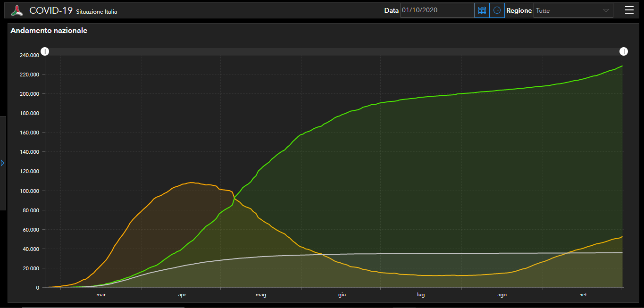Click the Data field with 01/10/2020
644x308 pixels.
pos(437,10)
